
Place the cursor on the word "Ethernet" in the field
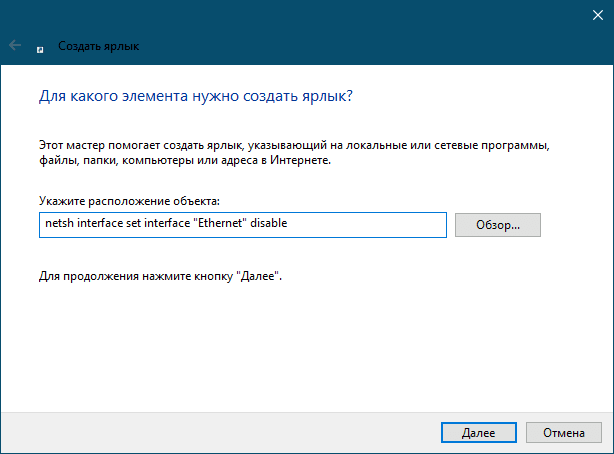click(x=222, y=223)
